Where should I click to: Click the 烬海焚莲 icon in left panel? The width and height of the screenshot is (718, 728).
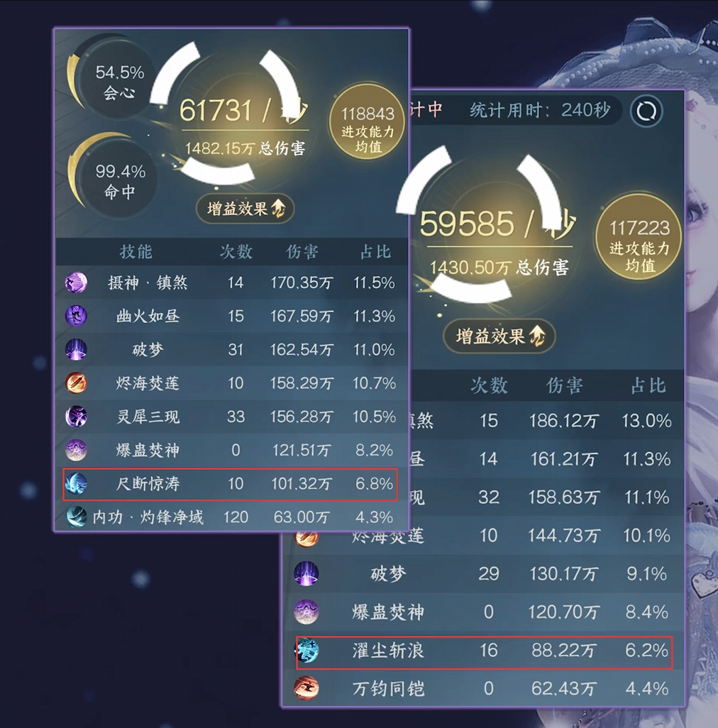pos(76,383)
